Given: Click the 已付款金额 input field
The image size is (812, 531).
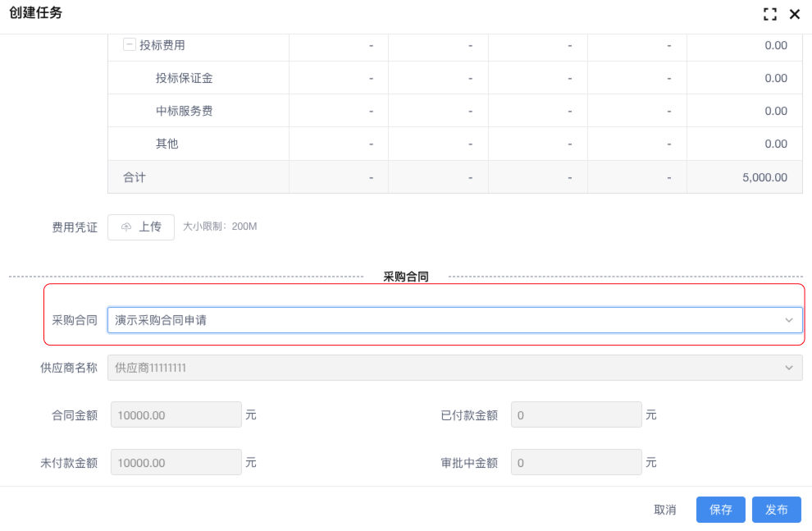Looking at the screenshot, I should [x=576, y=415].
